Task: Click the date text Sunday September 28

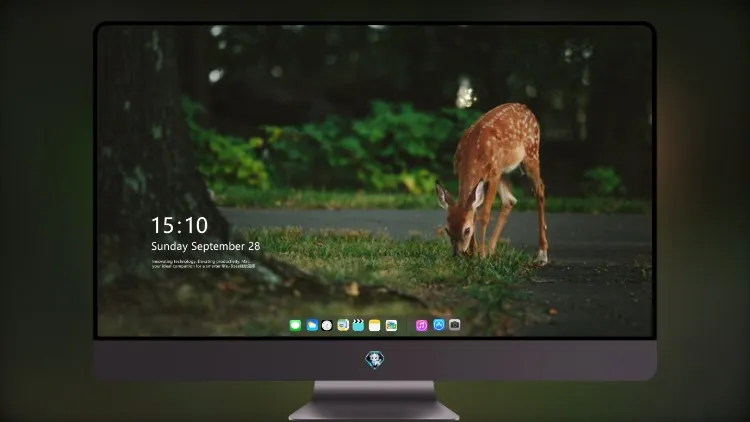Action: click(x=206, y=246)
